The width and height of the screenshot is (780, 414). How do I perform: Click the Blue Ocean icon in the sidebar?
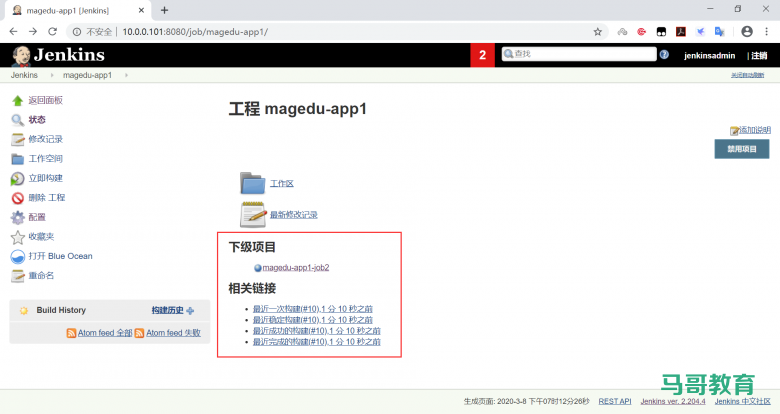click(17, 257)
